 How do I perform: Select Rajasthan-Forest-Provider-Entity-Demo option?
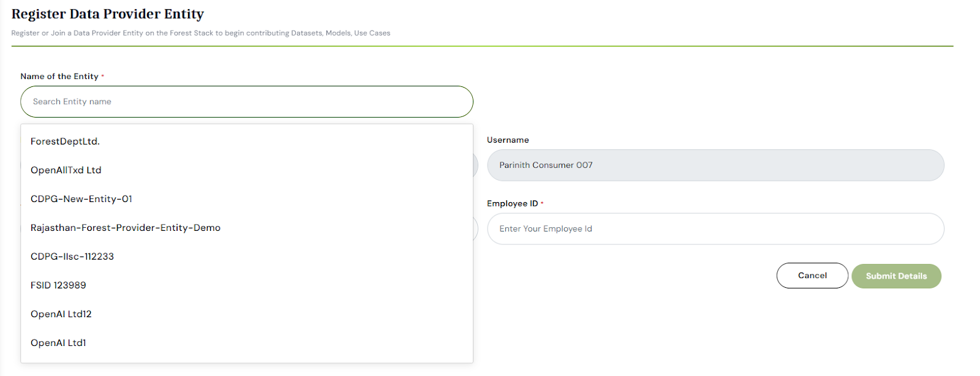246,228
